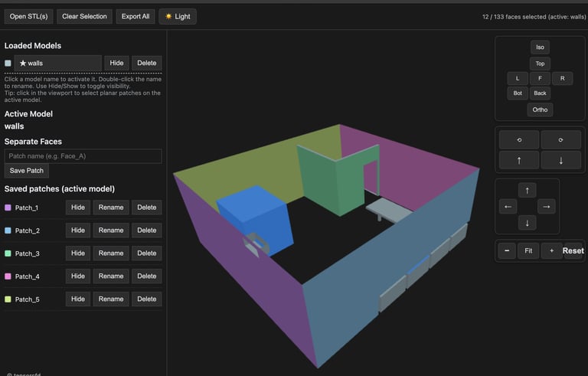Screen dimensions: 588x376
Task: Click Patch_4 pink color swatch
Action: click(x=8, y=276)
